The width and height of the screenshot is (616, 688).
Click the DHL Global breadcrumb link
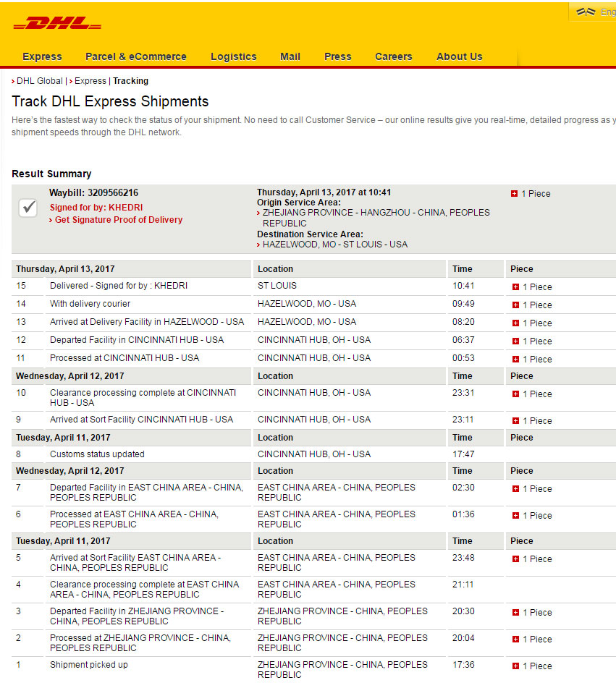39,81
